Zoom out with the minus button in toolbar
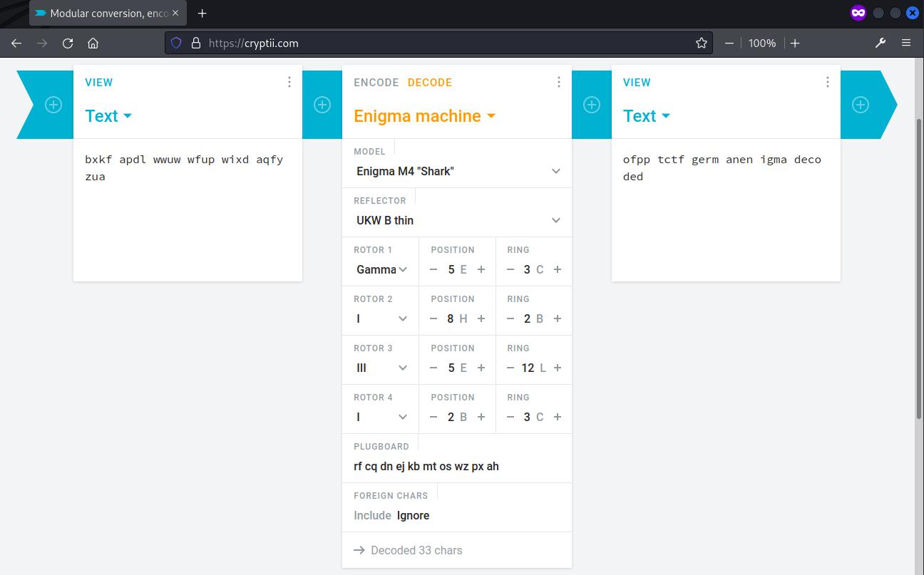This screenshot has width=924, height=575. [x=729, y=43]
